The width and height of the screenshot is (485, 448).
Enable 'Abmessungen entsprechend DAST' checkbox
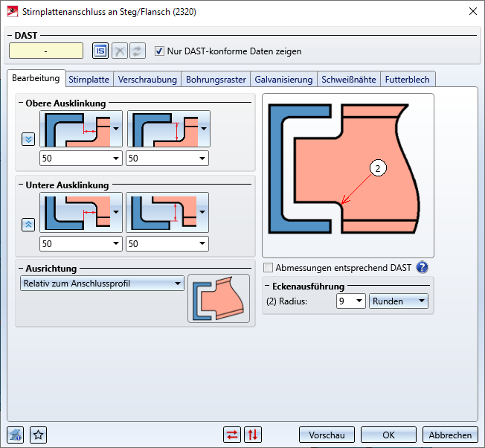tap(269, 267)
